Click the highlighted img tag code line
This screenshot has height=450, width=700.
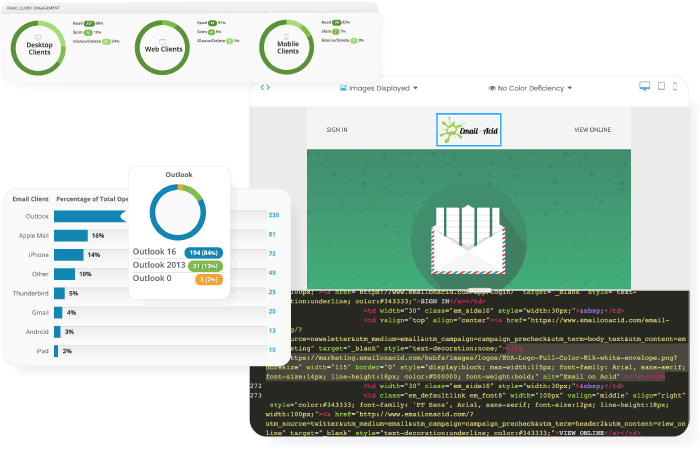[x=475, y=362]
